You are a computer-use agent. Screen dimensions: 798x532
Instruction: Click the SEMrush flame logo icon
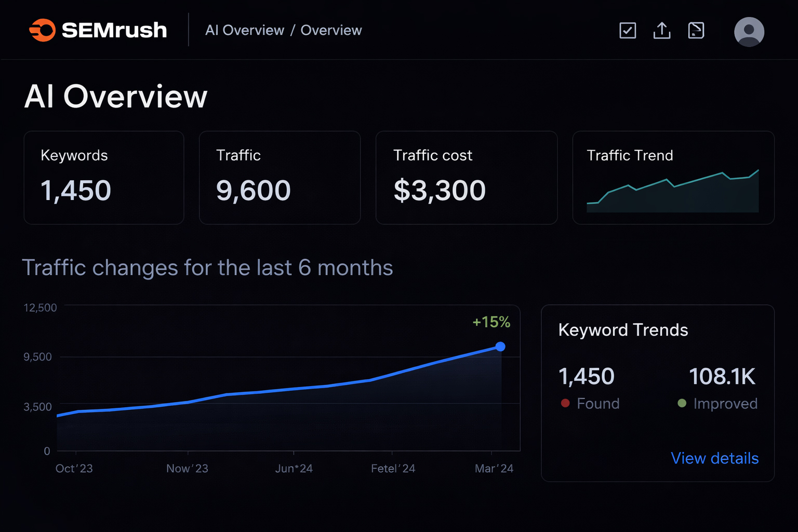pos(43,30)
